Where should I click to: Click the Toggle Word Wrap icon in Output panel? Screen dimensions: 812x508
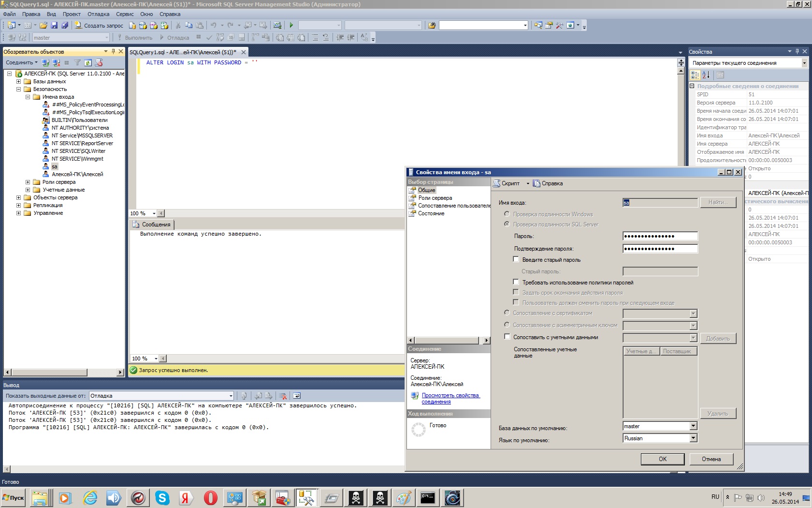[297, 396]
